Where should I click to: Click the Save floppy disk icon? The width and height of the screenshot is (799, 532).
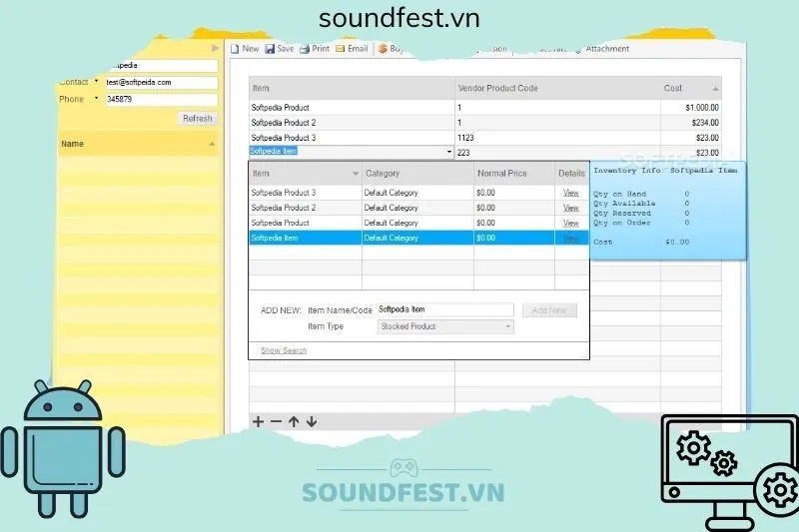270,48
